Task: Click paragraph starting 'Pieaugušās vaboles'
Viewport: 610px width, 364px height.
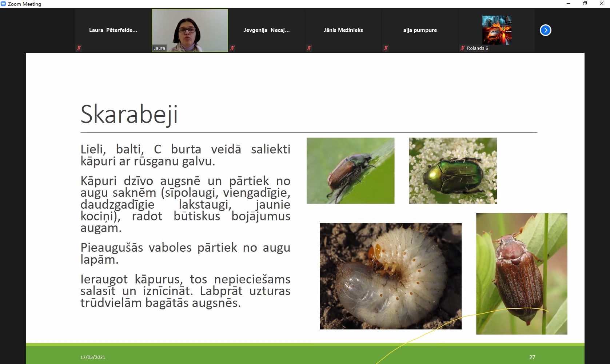Action: tap(186, 253)
